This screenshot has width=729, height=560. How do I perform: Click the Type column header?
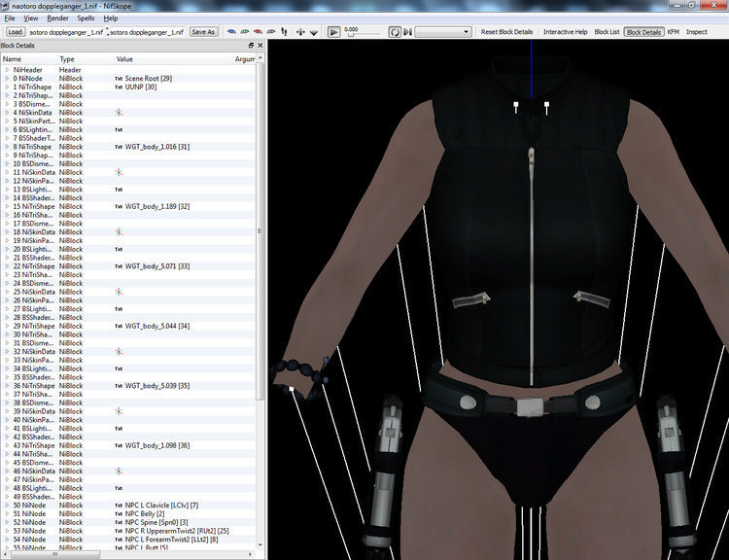point(86,59)
